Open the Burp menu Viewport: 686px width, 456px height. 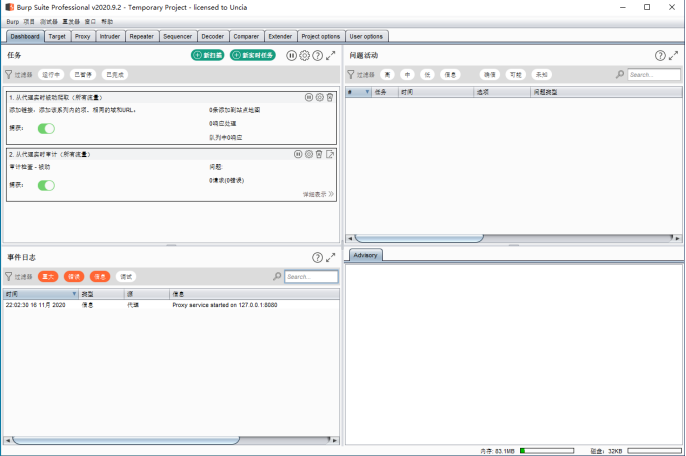[x=13, y=21]
